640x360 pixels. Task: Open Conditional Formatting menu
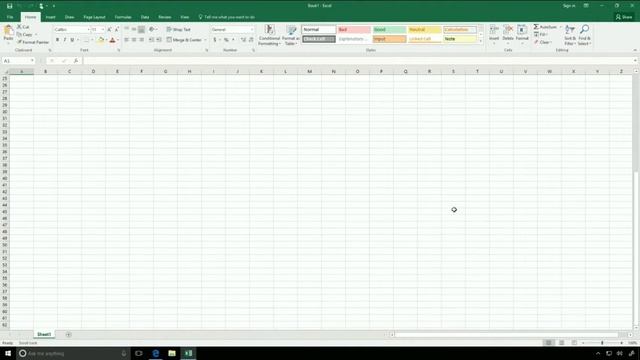point(269,35)
